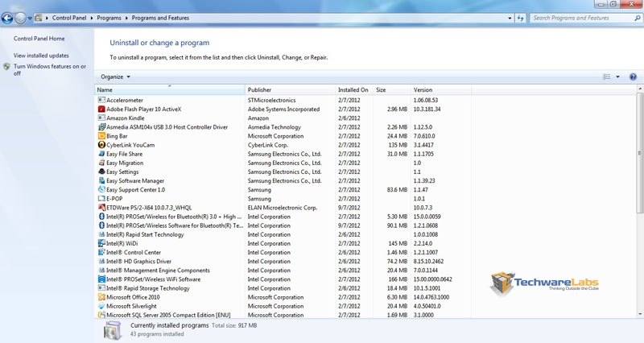Sort by the Size column header
This screenshot has width=644, height=343.
pyautogui.click(x=392, y=89)
